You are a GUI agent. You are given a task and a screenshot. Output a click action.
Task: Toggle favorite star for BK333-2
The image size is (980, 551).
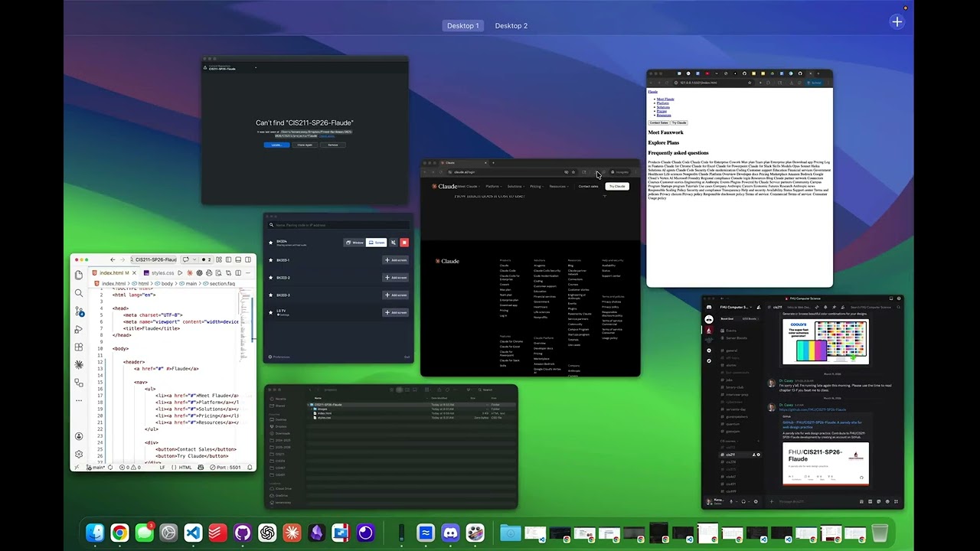[271, 278]
